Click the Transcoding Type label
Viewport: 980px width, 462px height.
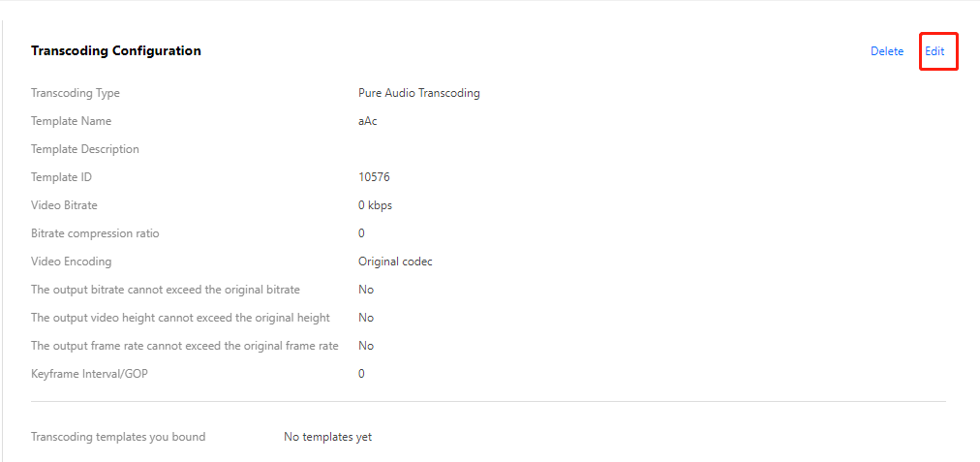coord(76,93)
